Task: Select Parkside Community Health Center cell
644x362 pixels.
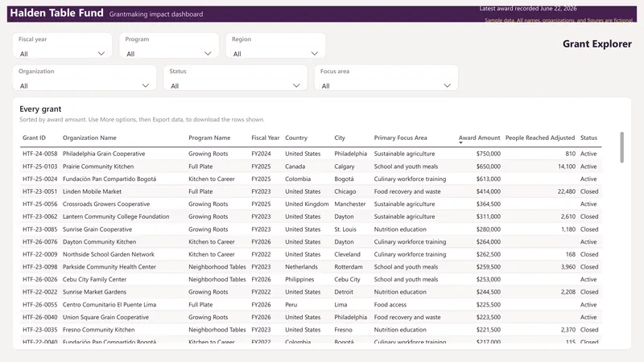Action: (x=109, y=267)
